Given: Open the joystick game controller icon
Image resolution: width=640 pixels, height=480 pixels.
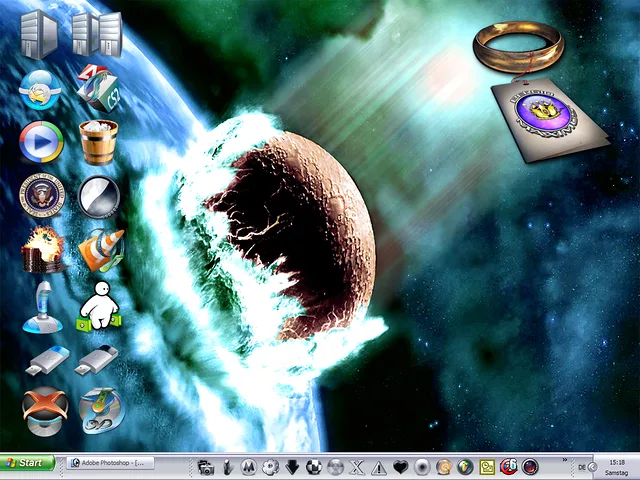Looking at the screenshot, I should click(x=43, y=307).
